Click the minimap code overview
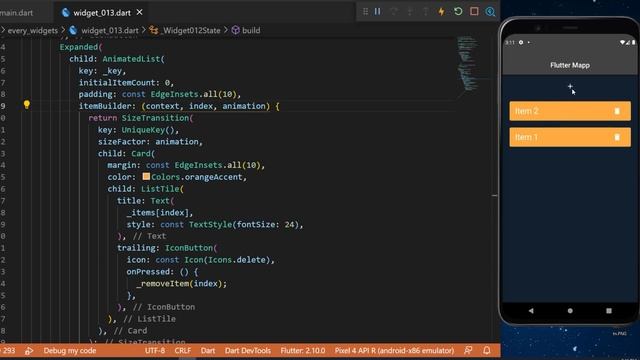The width and height of the screenshot is (640, 360). (467, 63)
